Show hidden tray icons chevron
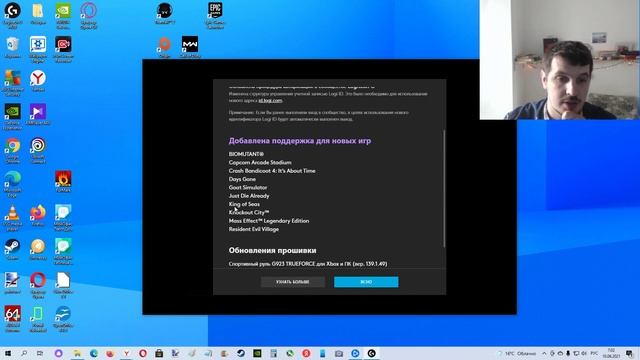 coord(544,353)
